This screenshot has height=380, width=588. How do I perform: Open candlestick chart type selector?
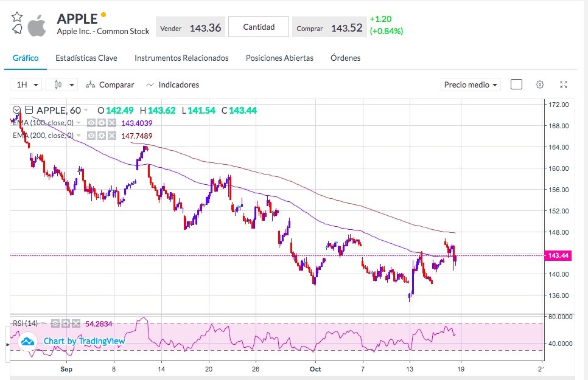(x=62, y=85)
